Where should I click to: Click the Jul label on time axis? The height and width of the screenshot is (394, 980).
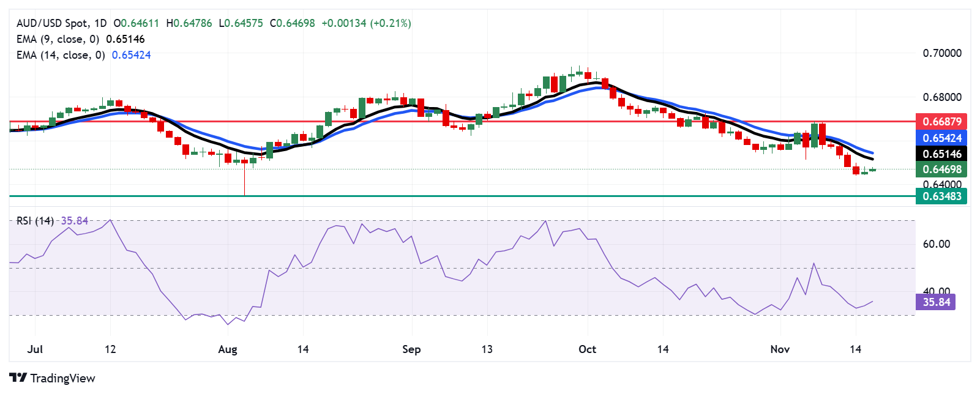pyautogui.click(x=35, y=349)
